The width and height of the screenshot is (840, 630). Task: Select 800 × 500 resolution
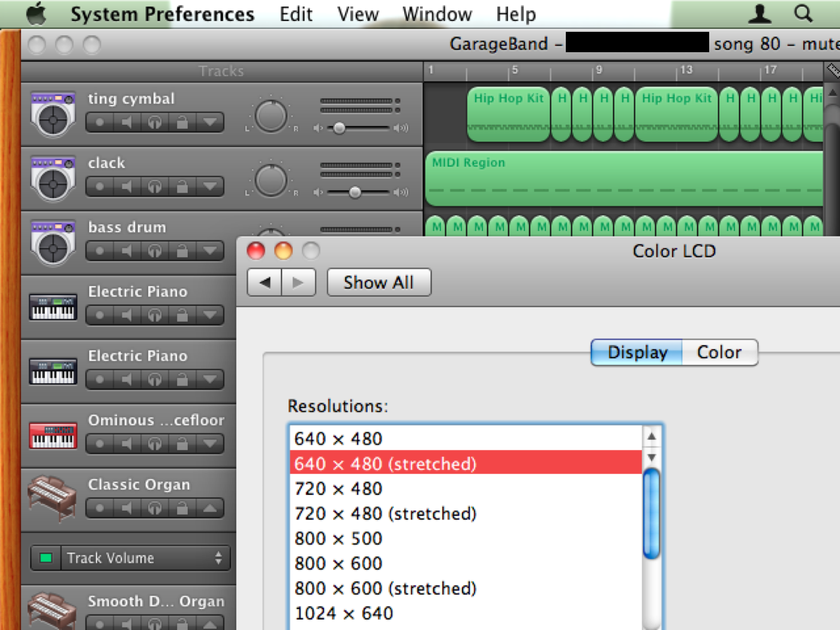(466, 538)
